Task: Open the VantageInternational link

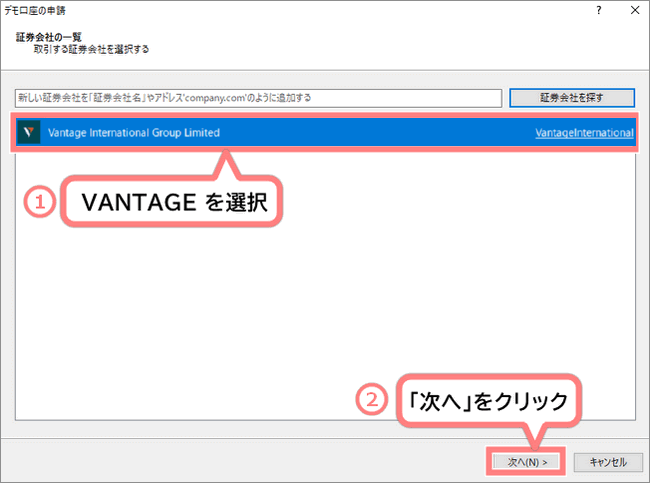Action: [584, 133]
